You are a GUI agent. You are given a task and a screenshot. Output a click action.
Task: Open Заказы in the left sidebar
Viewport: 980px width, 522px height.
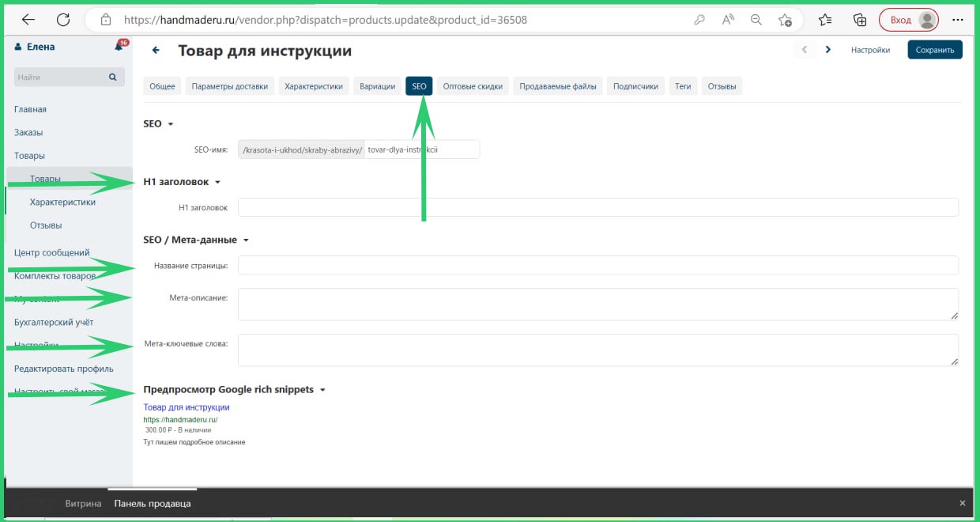tap(28, 132)
